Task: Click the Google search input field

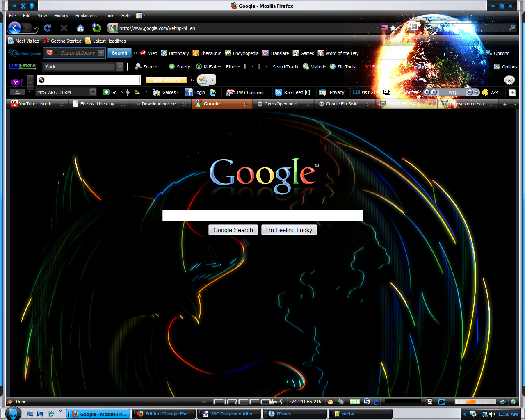Action: tap(262, 216)
